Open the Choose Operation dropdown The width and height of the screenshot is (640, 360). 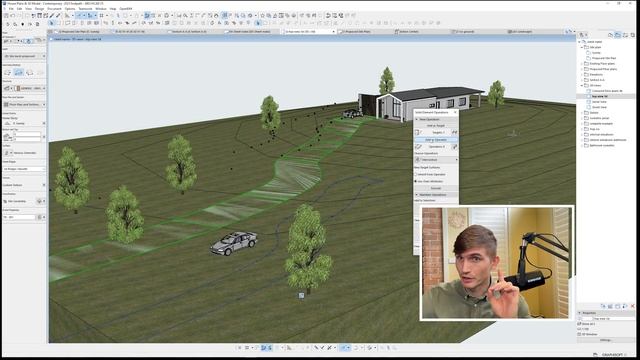[436, 160]
